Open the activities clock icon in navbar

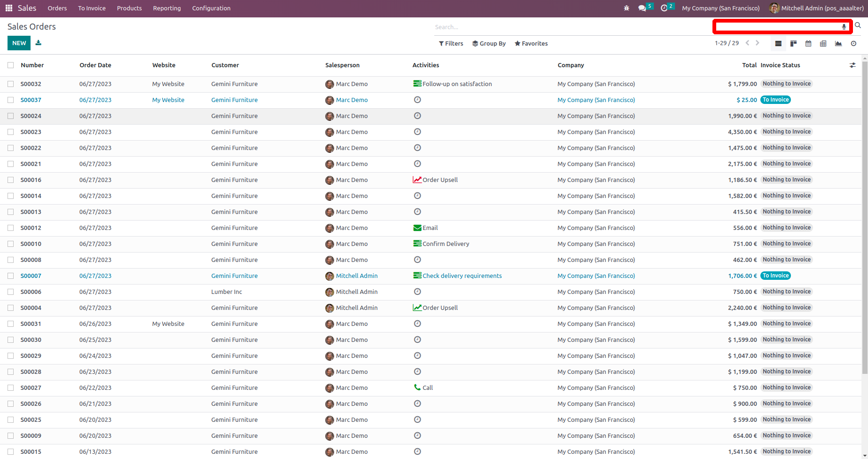click(664, 8)
